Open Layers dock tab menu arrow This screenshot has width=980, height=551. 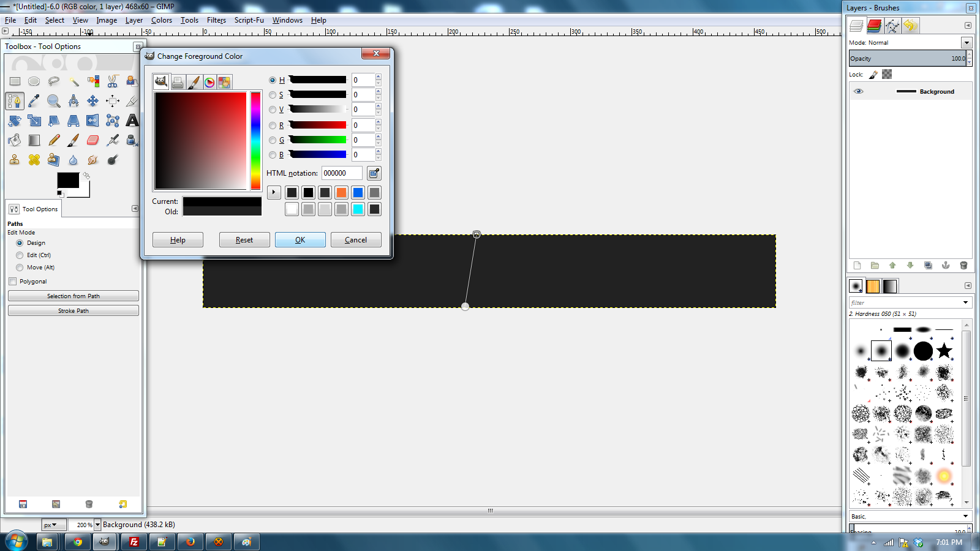pyautogui.click(x=968, y=26)
